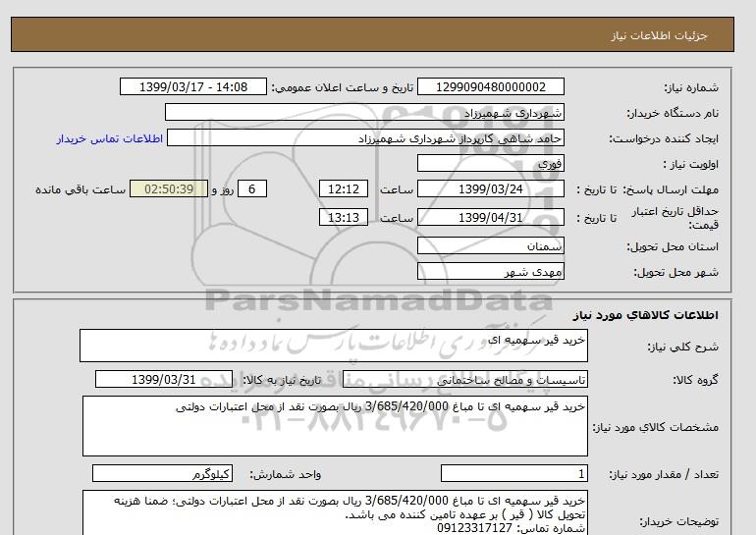Click response deadline date 1399/03/24
The height and width of the screenshot is (535, 756).
click(490, 188)
